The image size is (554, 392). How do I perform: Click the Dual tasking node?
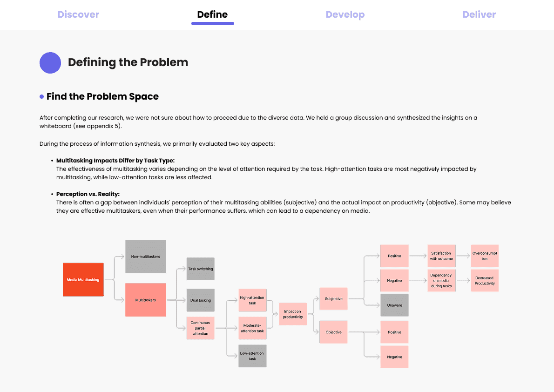coord(200,300)
